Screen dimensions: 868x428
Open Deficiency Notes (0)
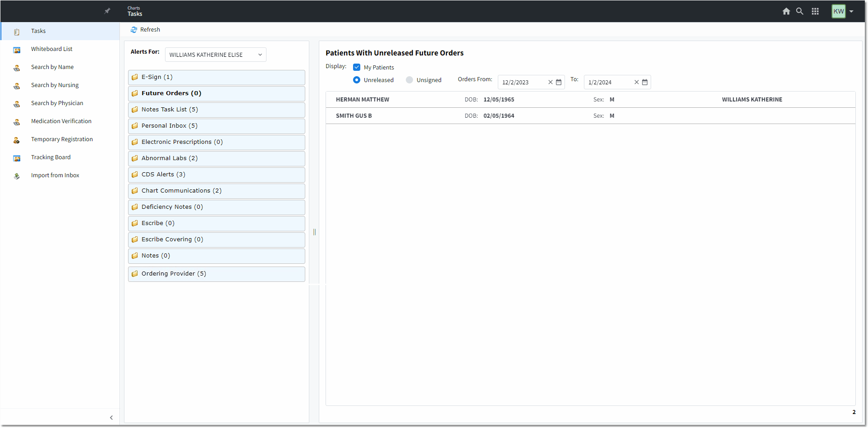click(x=216, y=207)
